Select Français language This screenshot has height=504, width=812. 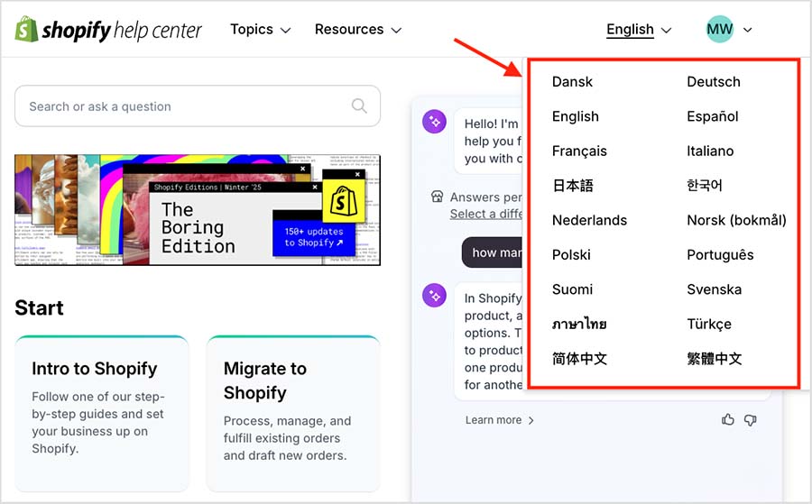pos(579,151)
